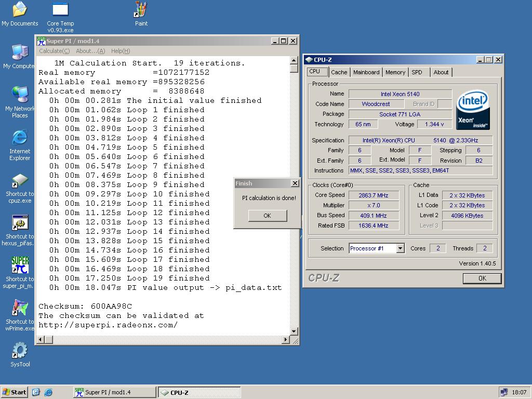This screenshot has width=532, height=399.
Task: Click Super PI vertical scrollbar up arrow
Action: click(x=294, y=60)
